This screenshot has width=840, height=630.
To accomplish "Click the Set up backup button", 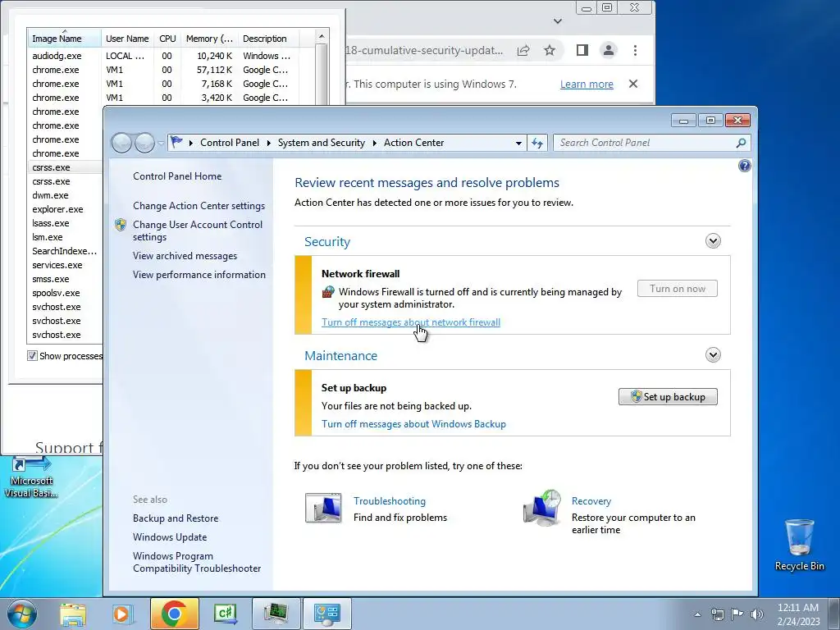I will point(668,396).
